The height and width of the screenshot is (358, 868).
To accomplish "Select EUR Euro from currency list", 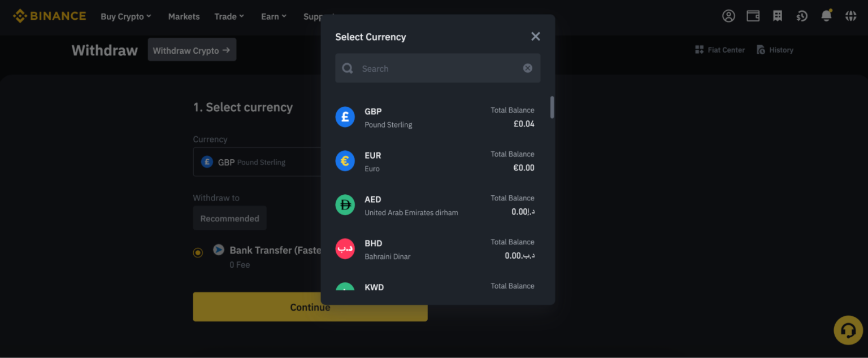I will pyautogui.click(x=435, y=161).
